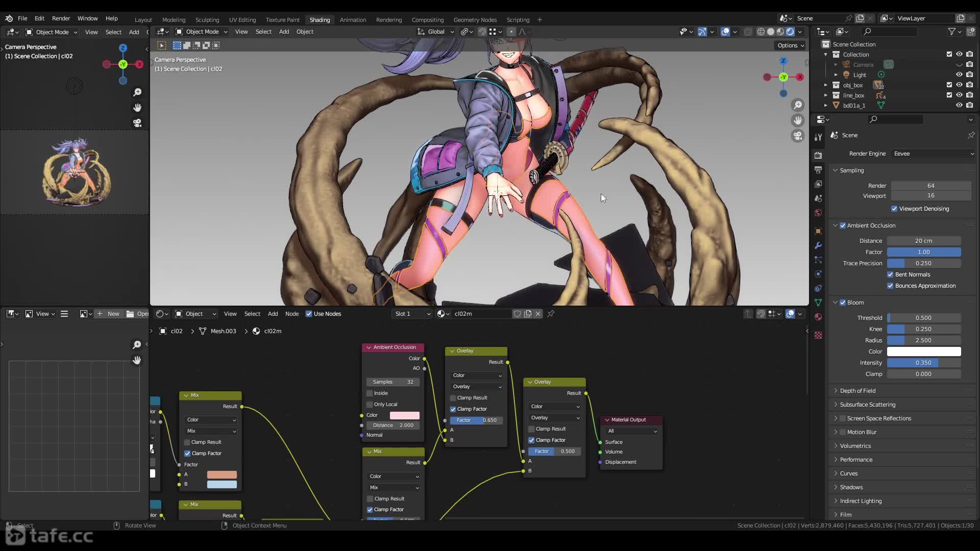
Task: Switch to Sculpting workspace tab
Action: (207, 20)
